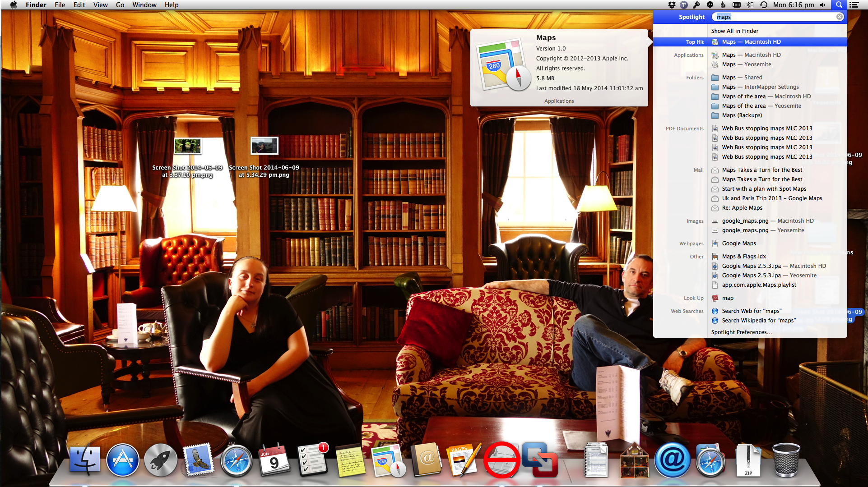The height and width of the screenshot is (487, 868).
Task: Open the ZIP archive in Dock
Action: pos(748,460)
